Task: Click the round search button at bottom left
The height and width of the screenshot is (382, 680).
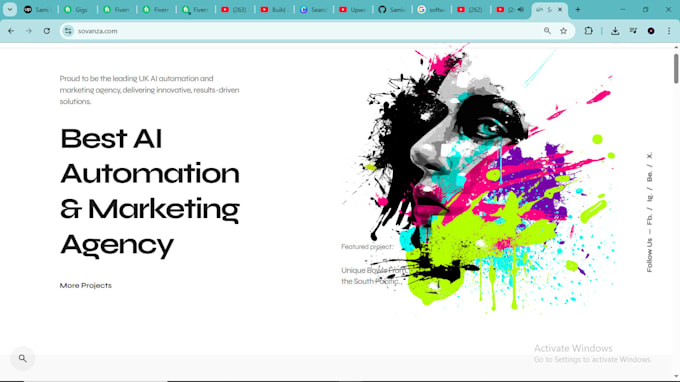Action: (23, 359)
